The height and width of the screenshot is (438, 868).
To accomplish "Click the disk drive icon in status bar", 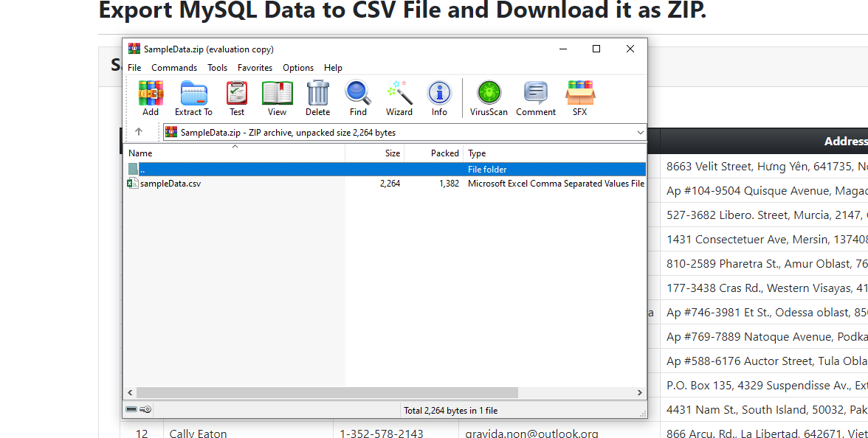I will (x=131, y=409).
